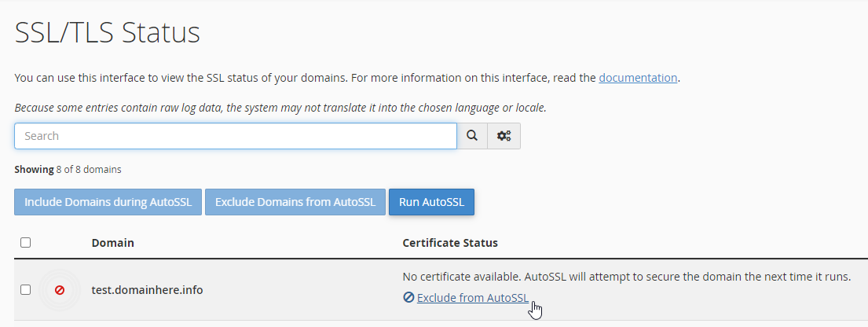The image size is (868, 327).
Task: Click Include Domains during AutoSSL button
Action: point(108,202)
